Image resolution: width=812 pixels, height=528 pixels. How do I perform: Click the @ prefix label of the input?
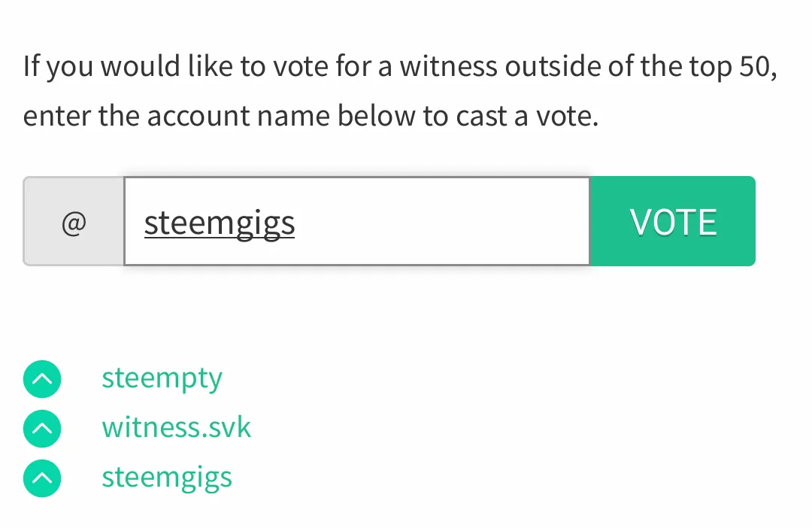(74, 223)
